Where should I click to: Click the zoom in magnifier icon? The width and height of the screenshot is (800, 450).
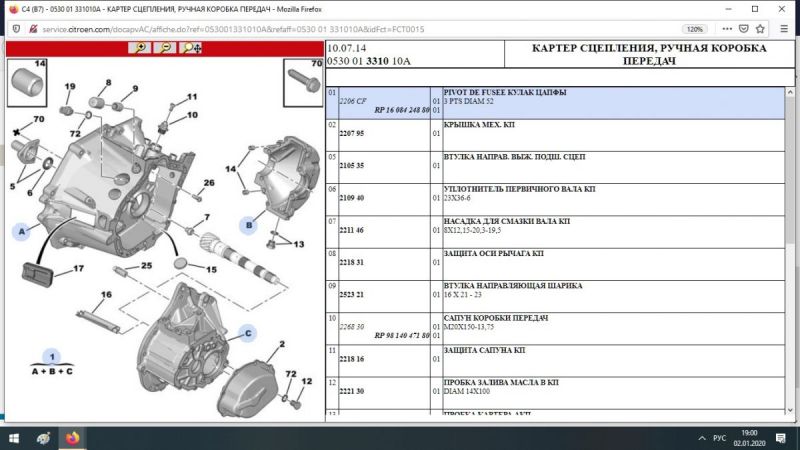141,48
